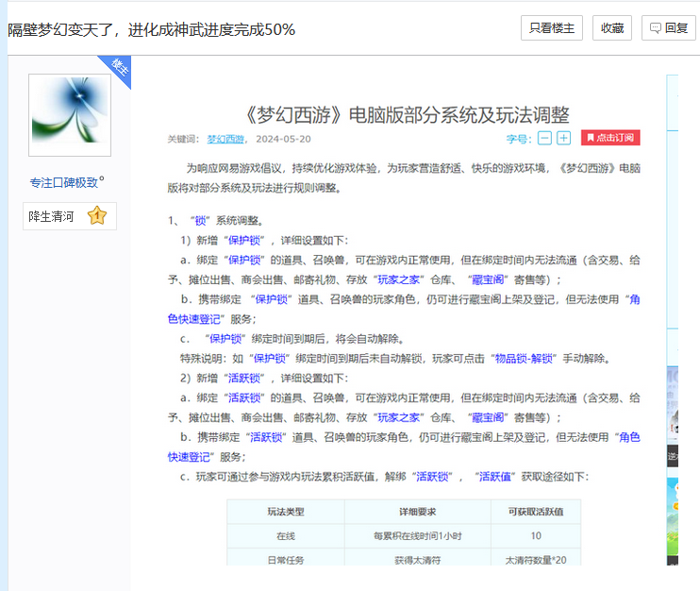The width and height of the screenshot is (700, 591).
Task: Click the 可获取活跃值 table column header
Action: coord(535,512)
